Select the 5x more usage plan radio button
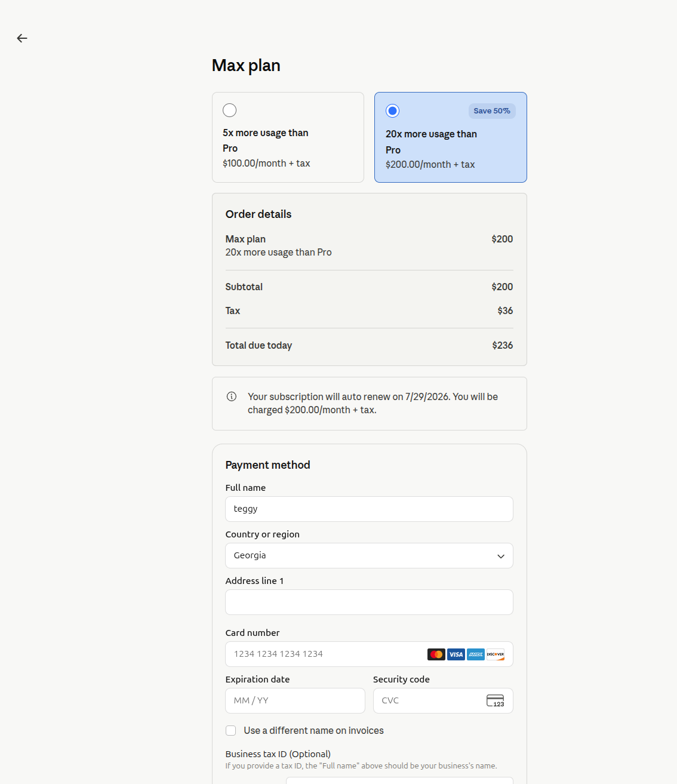This screenshot has width=677, height=784. pyautogui.click(x=229, y=110)
